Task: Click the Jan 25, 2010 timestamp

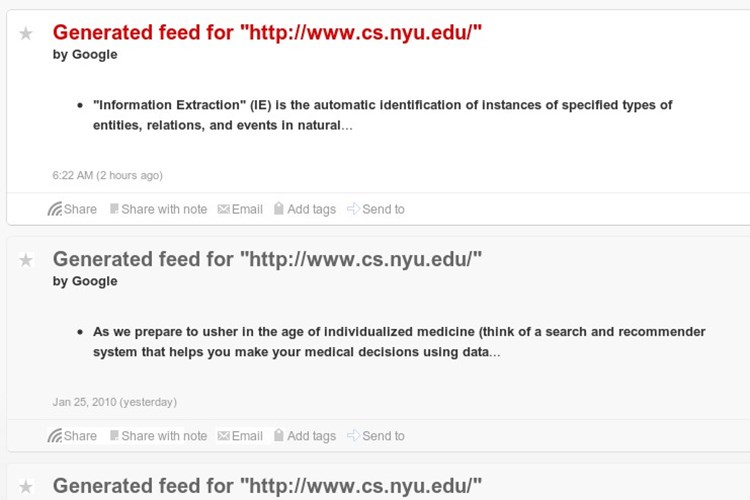Action: tap(115, 402)
